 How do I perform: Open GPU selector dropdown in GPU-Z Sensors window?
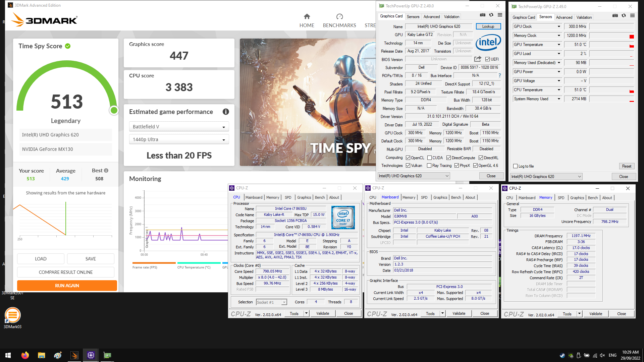point(546,177)
